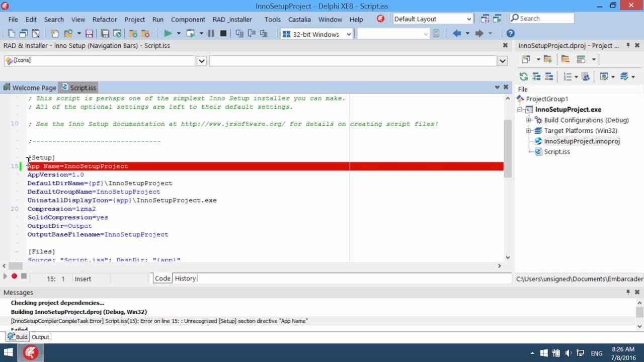Navigate forward with gray right arrow
This screenshot has width=644, height=362.
point(479,34)
